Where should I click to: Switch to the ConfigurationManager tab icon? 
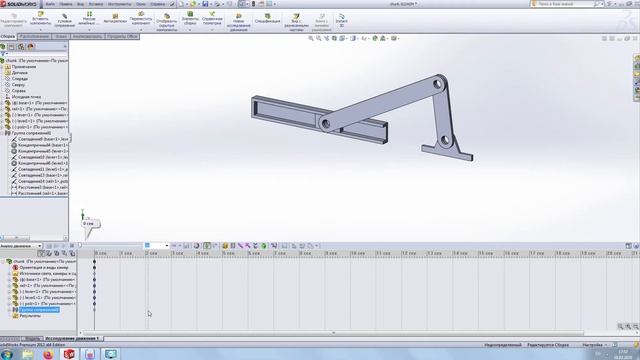21,47
